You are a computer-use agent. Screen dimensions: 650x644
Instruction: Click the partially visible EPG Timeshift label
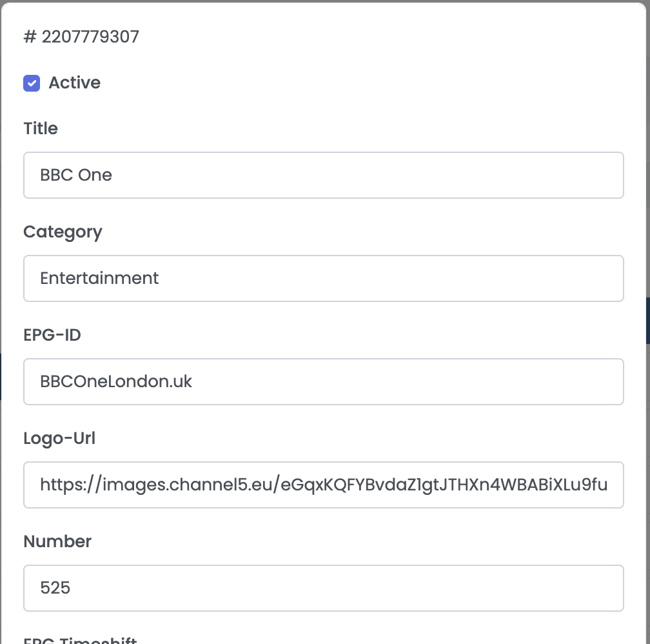pyautogui.click(x=80, y=640)
